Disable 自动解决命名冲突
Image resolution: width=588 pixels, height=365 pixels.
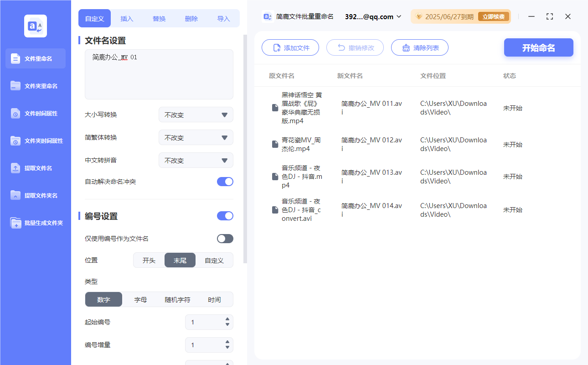[225, 181]
